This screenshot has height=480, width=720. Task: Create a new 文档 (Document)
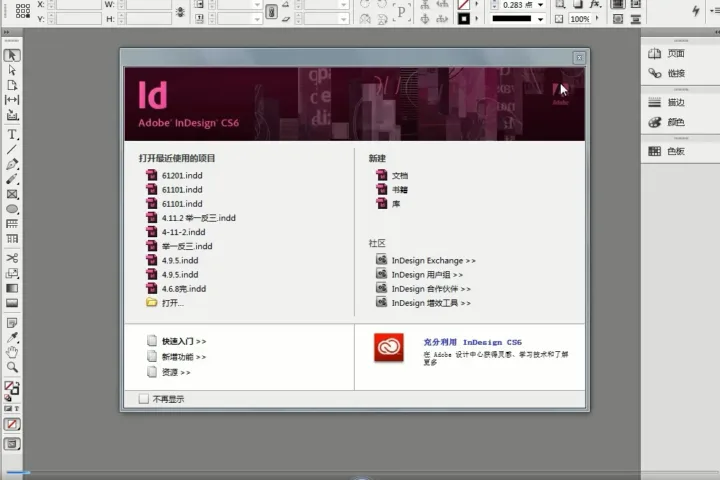tap(399, 175)
